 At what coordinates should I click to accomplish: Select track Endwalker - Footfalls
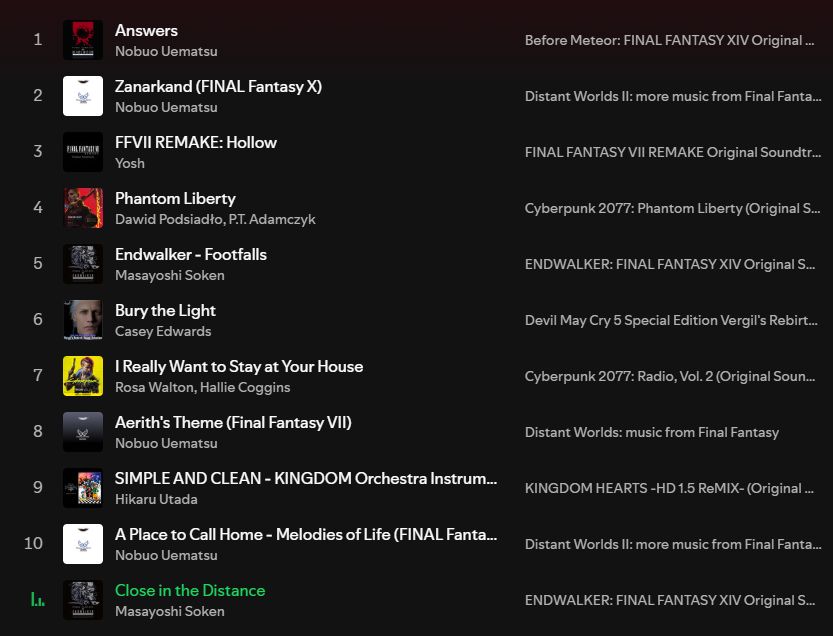click(x=191, y=255)
